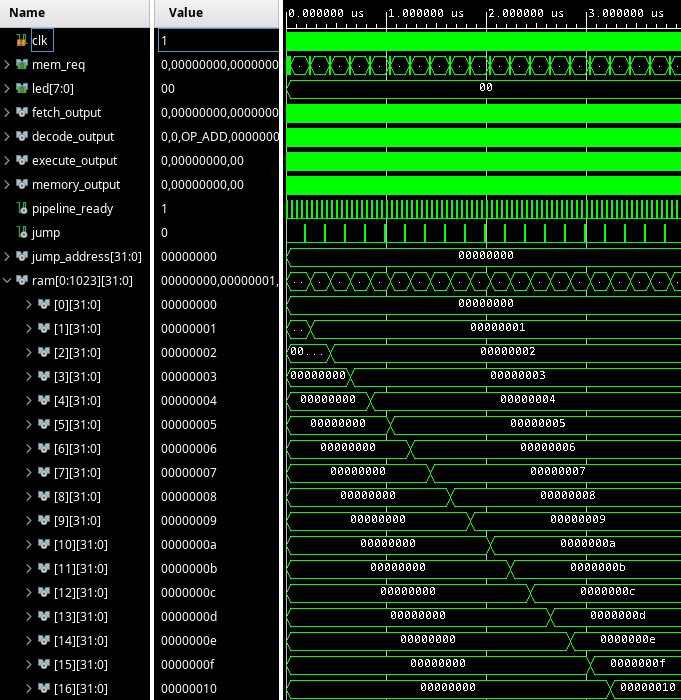Screen dimensions: 681x700
Task: Select the clk signal name
Action: pyautogui.click(x=40, y=41)
